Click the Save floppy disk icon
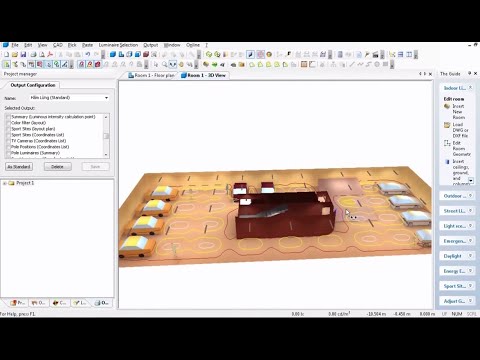The height and width of the screenshot is (360, 480). click(23, 54)
